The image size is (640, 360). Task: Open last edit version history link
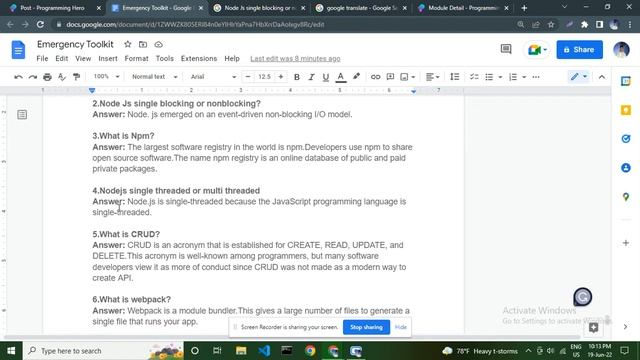click(295, 59)
